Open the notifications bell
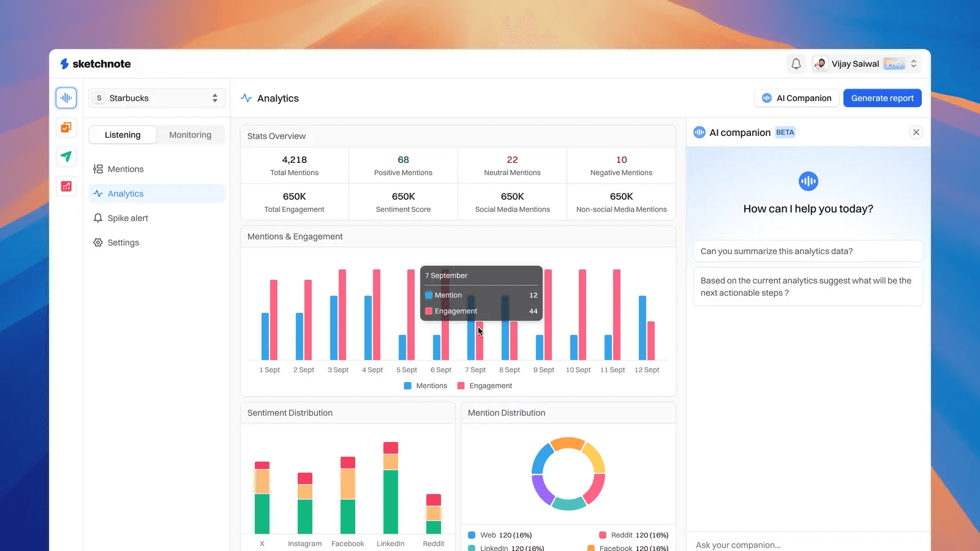The height and width of the screenshot is (551, 980). (x=796, y=64)
